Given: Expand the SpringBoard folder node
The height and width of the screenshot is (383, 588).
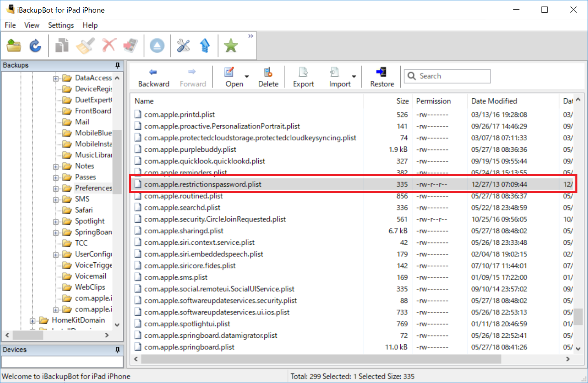Looking at the screenshot, I should [56, 232].
